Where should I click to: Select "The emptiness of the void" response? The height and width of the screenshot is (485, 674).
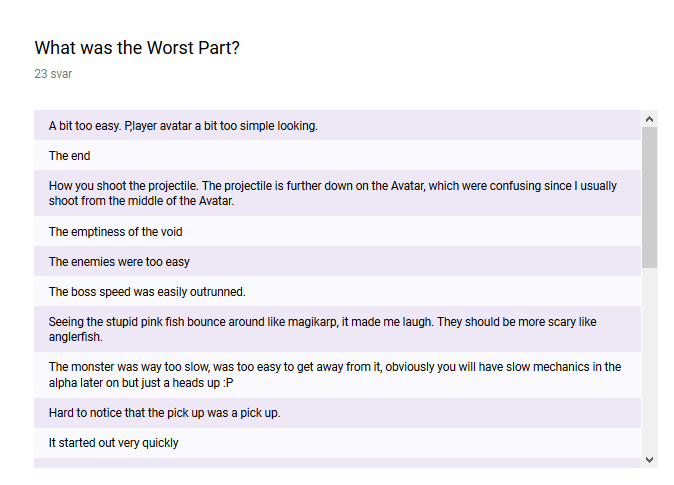[116, 232]
